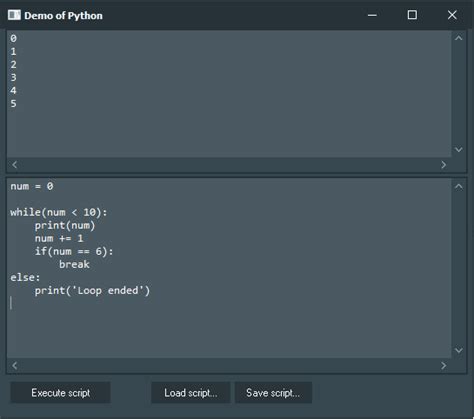The width and height of the screenshot is (474, 419).
Task: Click output line showing 2
Action: point(13,64)
